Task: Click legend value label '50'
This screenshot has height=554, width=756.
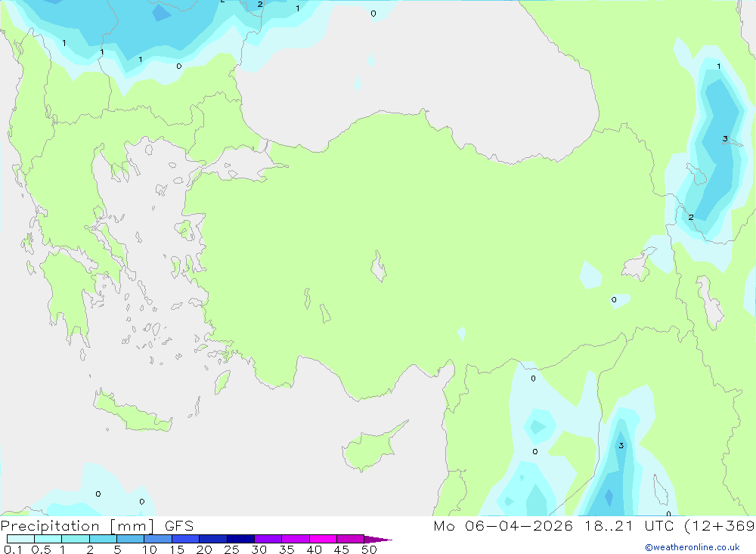Action: click(369, 549)
